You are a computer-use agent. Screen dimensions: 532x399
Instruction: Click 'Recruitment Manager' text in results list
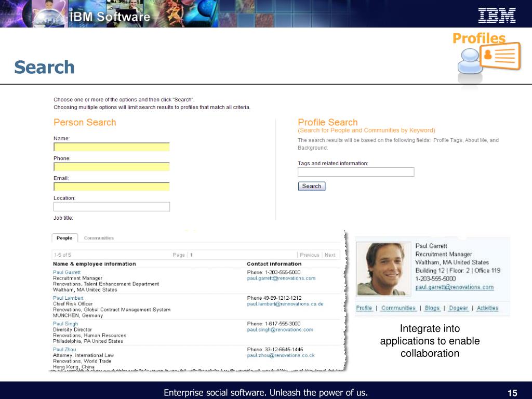pyautogui.click(x=78, y=278)
